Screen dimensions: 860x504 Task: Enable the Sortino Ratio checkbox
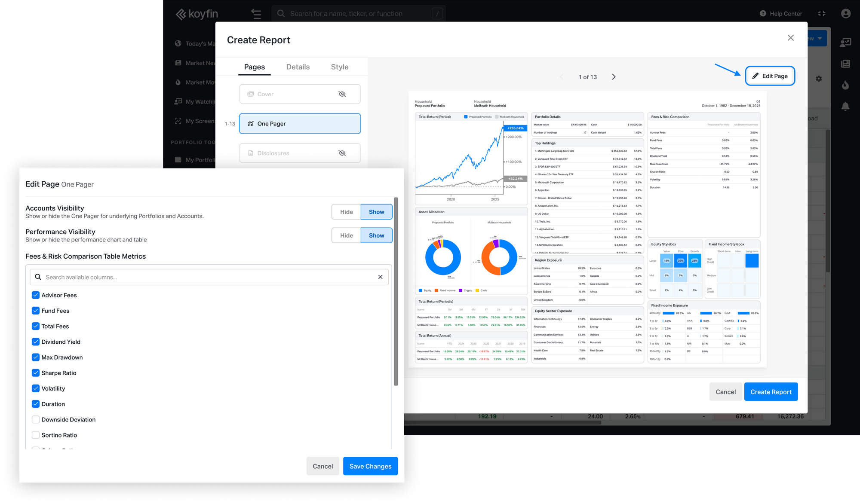(36, 435)
